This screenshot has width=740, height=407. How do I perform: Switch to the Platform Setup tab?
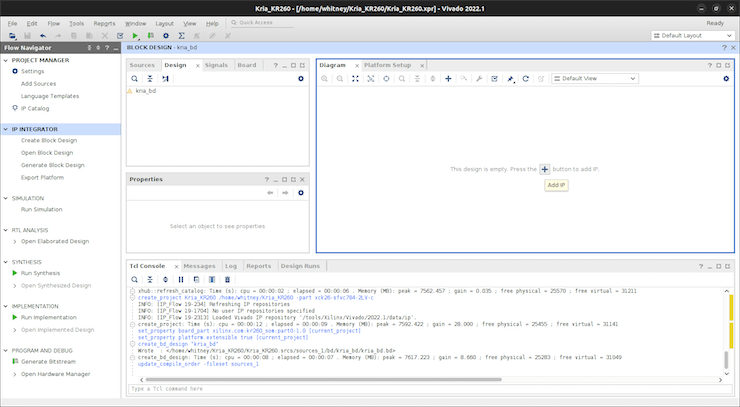(x=387, y=65)
